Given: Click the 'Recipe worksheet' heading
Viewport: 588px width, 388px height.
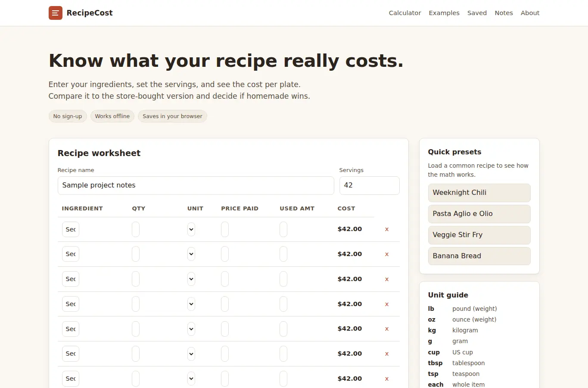Looking at the screenshot, I should [x=99, y=153].
